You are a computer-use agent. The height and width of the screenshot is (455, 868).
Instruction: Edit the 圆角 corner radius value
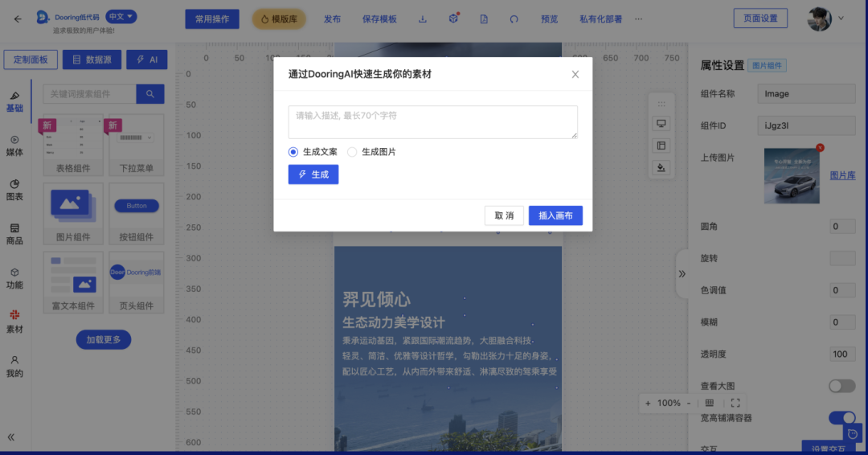pos(842,227)
